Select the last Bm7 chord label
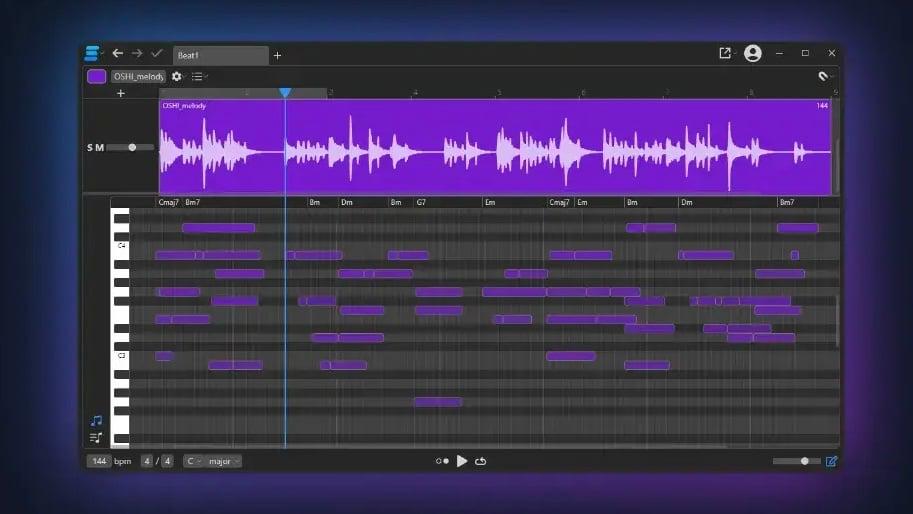Viewport: 913px width, 514px height. point(787,203)
